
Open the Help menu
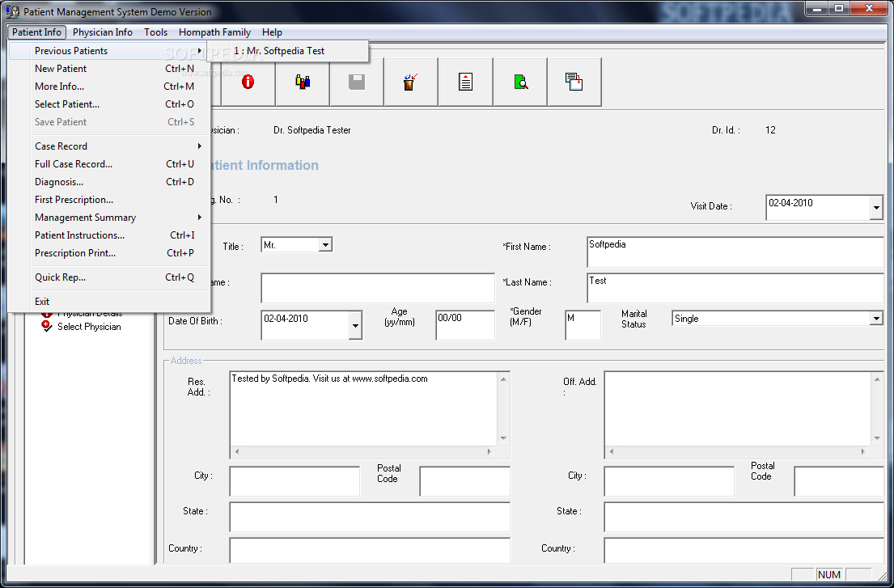click(272, 32)
